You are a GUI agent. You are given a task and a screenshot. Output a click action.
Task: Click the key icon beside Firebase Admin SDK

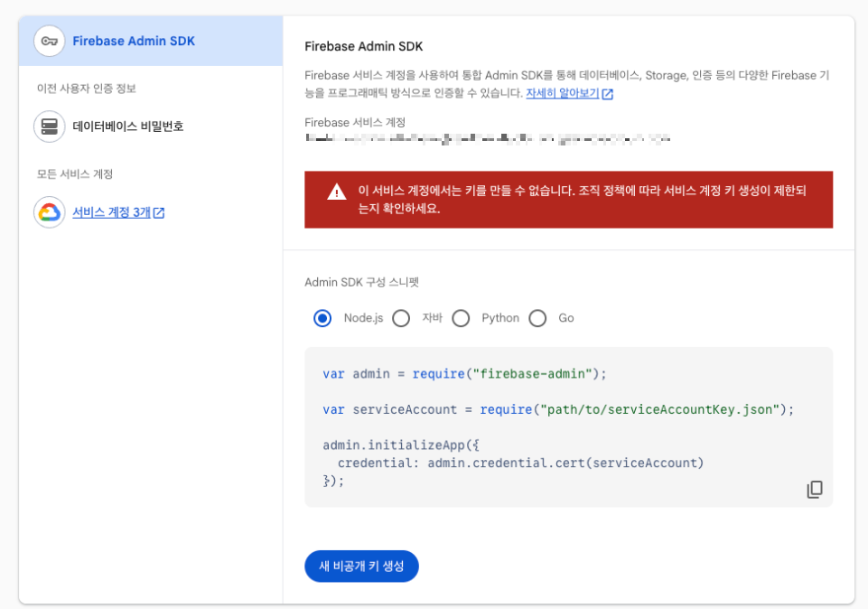(x=50, y=41)
